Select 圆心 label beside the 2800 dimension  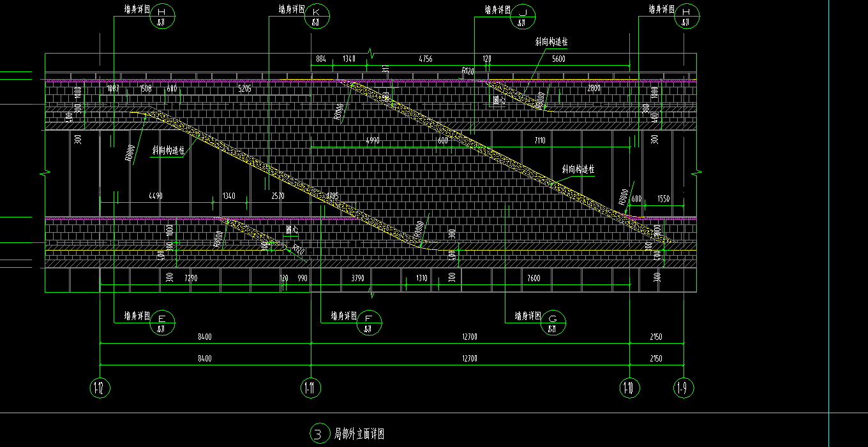(x=500, y=101)
